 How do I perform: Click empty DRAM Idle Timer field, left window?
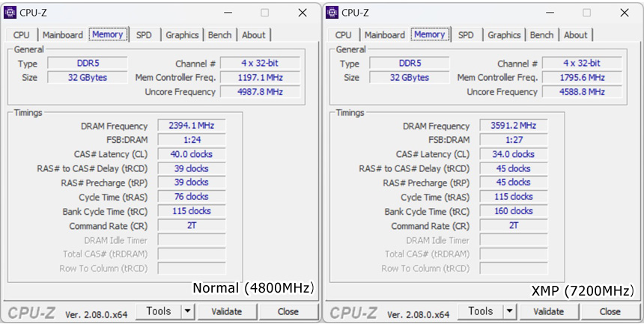click(192, 240)
